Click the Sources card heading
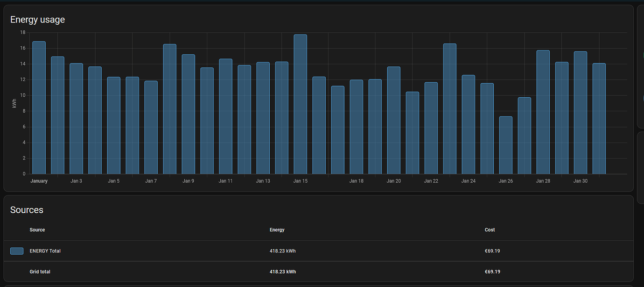The image size is (644, 287). [x=27, y=210]
